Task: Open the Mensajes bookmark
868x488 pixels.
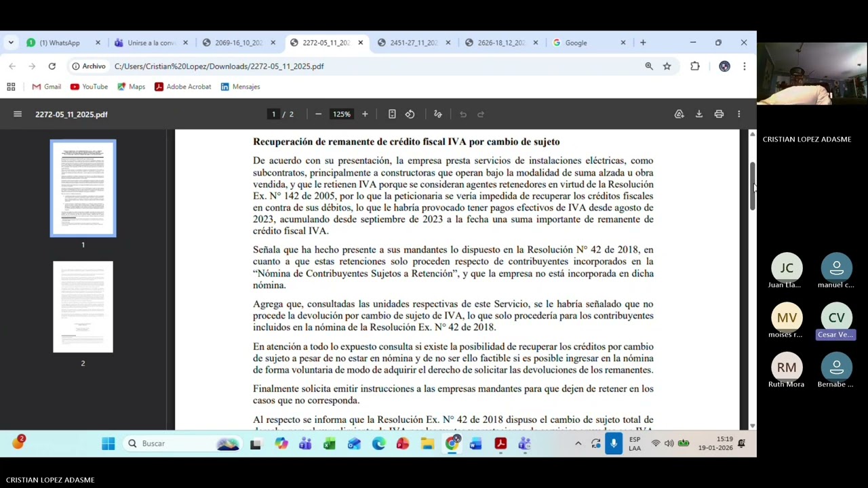Action: point(240,87)
